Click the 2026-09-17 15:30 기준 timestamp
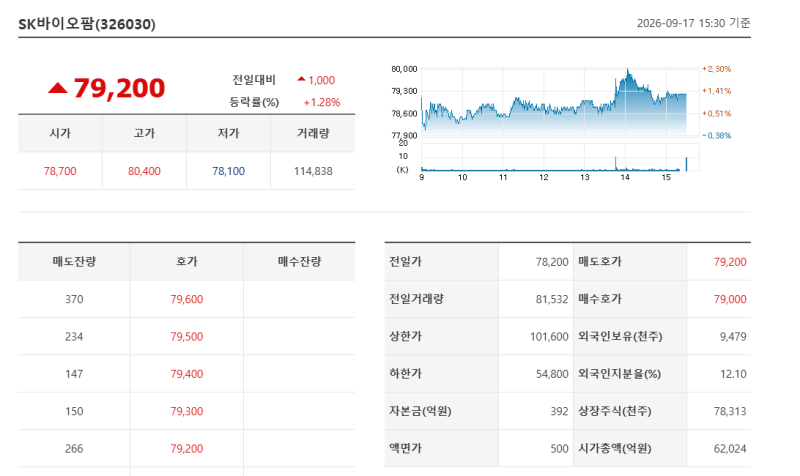 coord(693,23)
